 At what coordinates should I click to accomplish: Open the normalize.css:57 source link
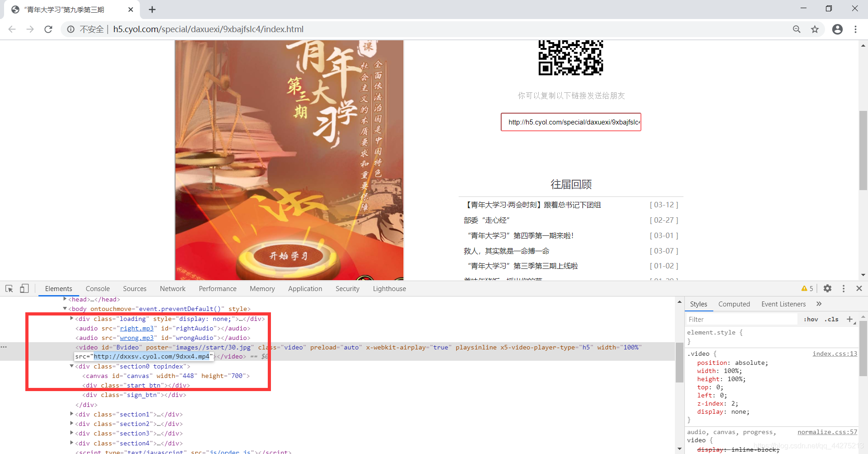tap(827, 432)
